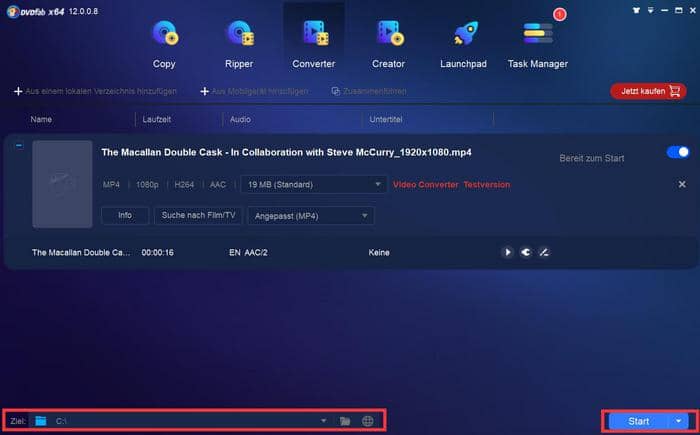Image resolution: width=700 pixels, height=435 pixels.
Task: Expand the Start button dropdown arrow
Action: click(678, 421)
